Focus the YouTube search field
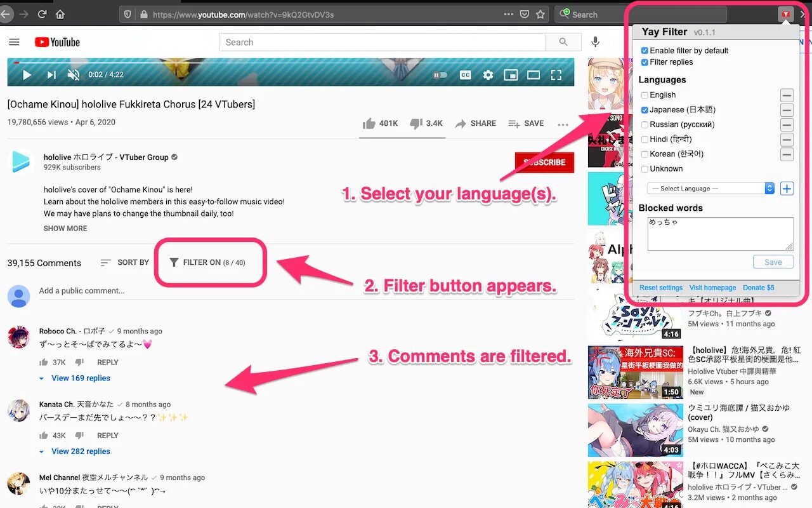The width and height of the screenshot is (812, 508). [382, 43]
